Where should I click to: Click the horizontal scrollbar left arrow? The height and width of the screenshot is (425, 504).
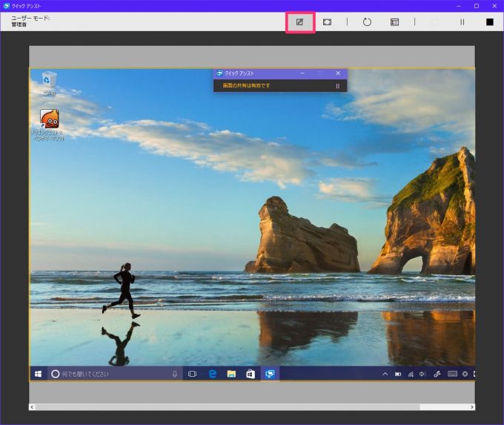[32, 407]
